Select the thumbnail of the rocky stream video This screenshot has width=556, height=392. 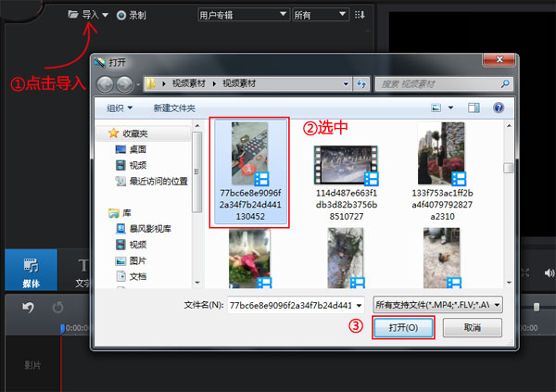(x=346, y=259)
